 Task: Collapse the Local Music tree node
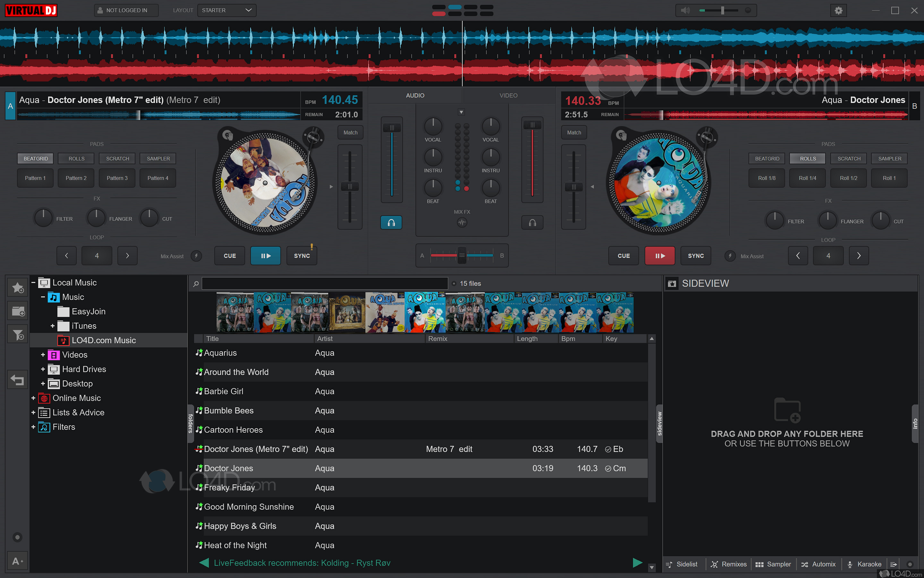pos(33,283)
